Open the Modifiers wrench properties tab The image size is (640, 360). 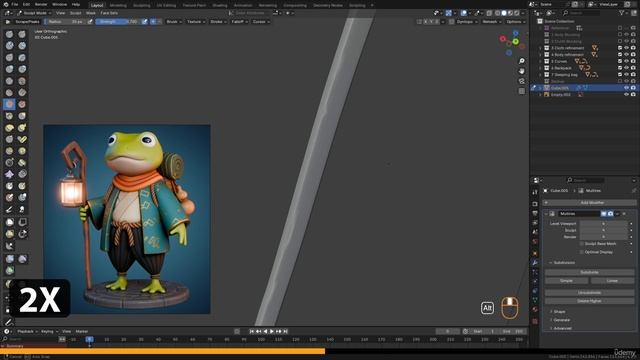535,263
